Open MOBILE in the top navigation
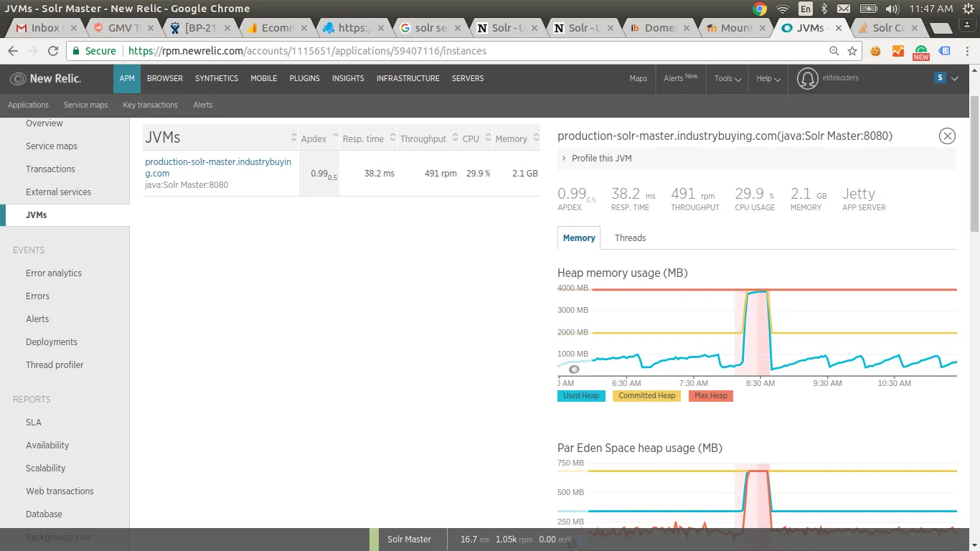This screenshot has height=551, width=980. [264, 78]
